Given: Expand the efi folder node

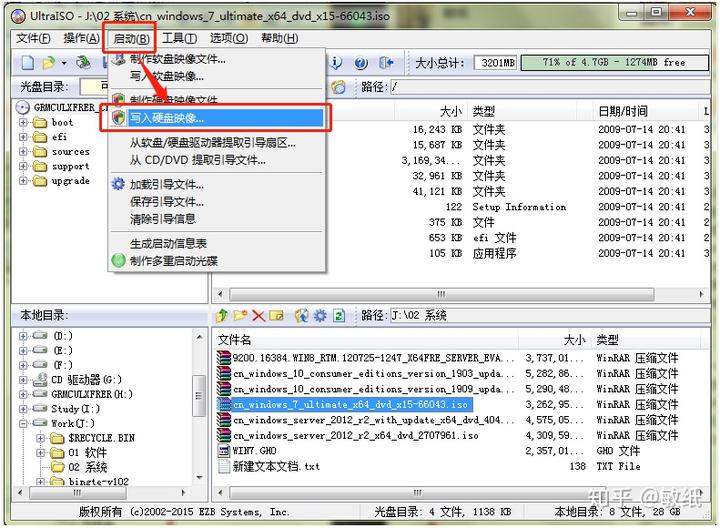Looking at the screenshot, I should [23, 137].
